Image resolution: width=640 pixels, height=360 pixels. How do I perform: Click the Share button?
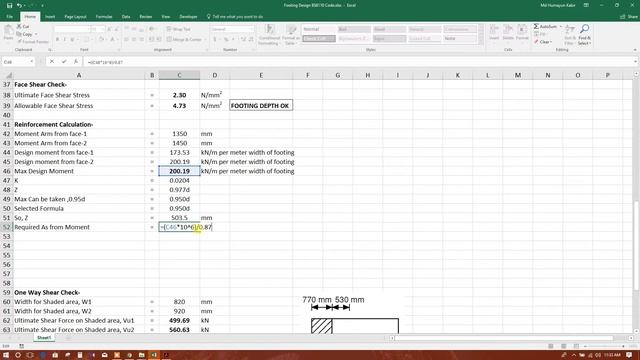click(629, 17)
